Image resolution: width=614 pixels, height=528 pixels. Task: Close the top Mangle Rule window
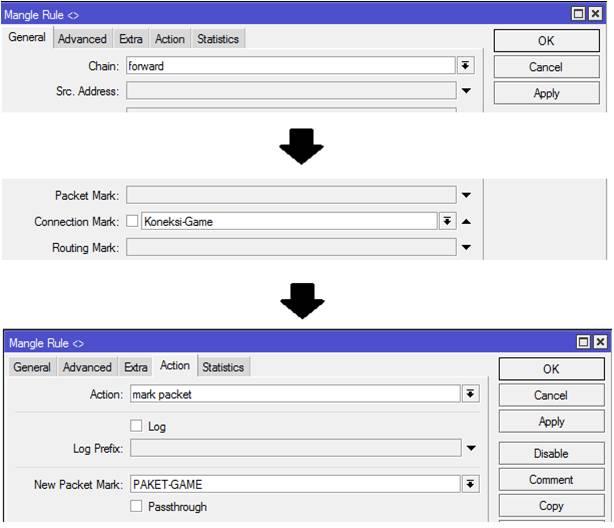pos(595,14)
